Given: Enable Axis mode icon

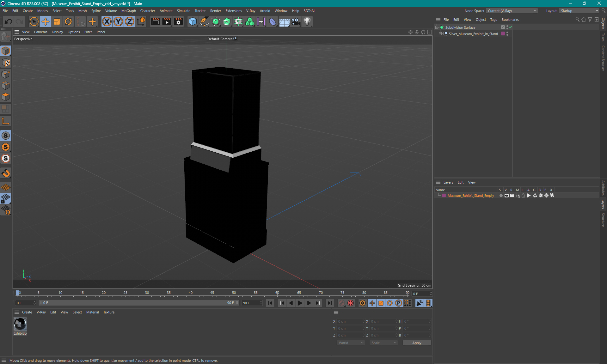Looking at the screenshot, I should click(6, 121).
